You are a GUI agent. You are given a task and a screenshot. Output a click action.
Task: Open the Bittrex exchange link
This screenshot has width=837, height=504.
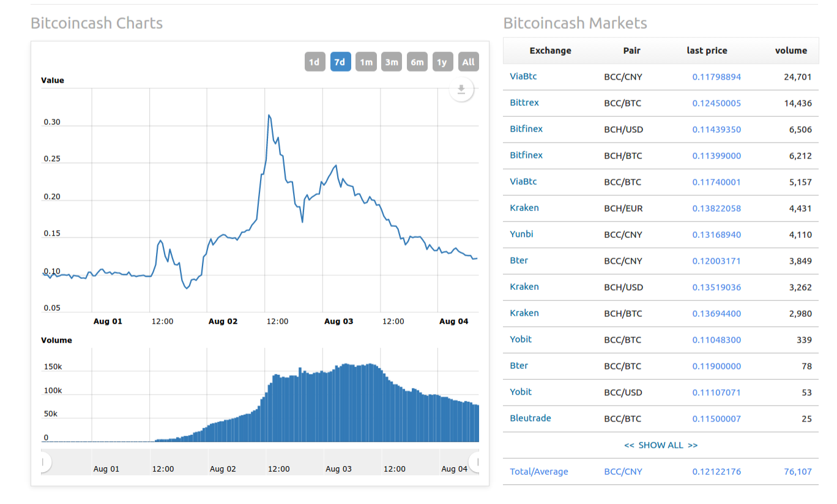point(524,103)
